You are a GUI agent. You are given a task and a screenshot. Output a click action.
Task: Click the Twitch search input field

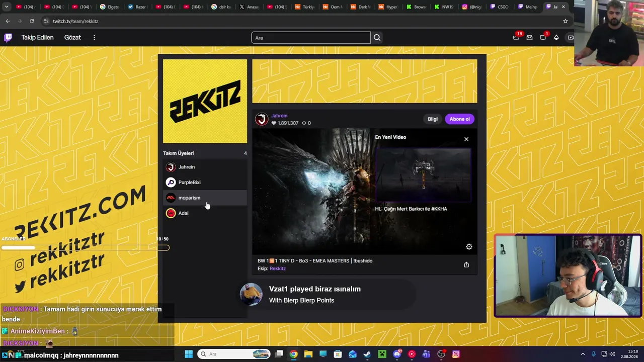tap(311, 38)
